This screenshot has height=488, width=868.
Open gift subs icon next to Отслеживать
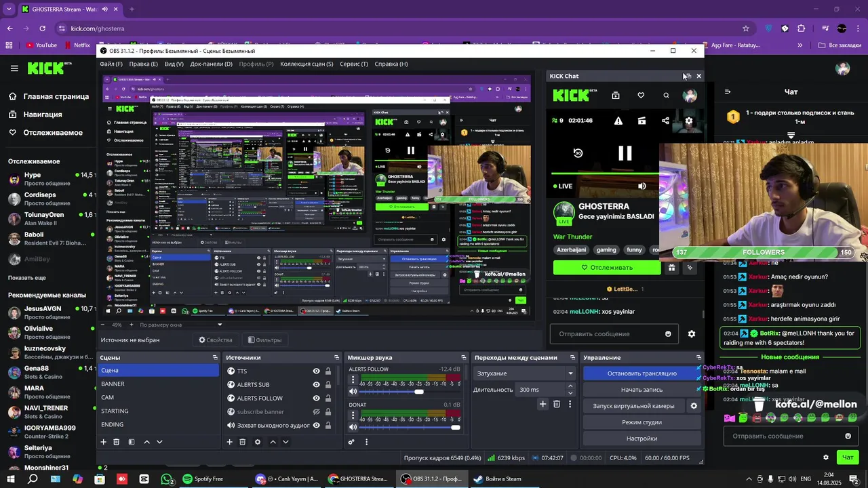671,268
